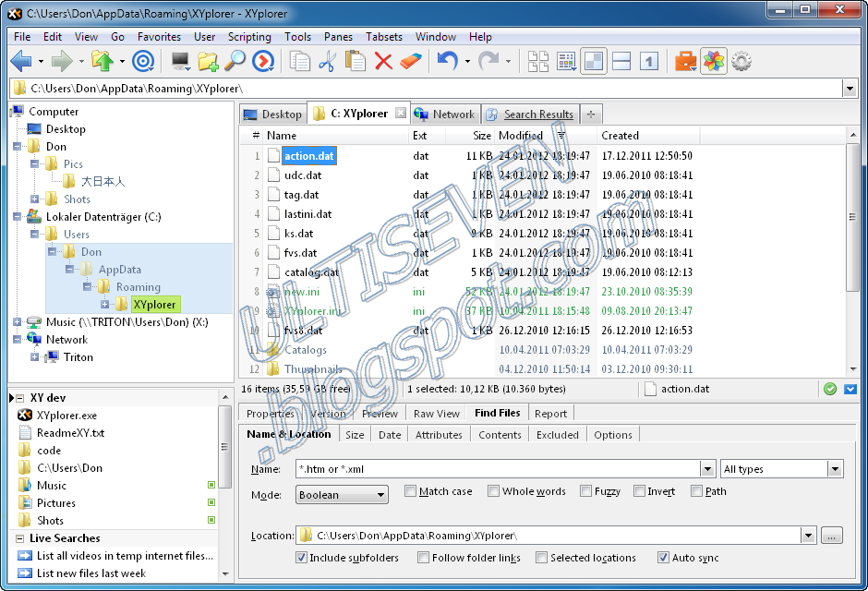This screenshot has height=591, width=868.
Task: Open the Tabsets menu
Action: (384, 37)
